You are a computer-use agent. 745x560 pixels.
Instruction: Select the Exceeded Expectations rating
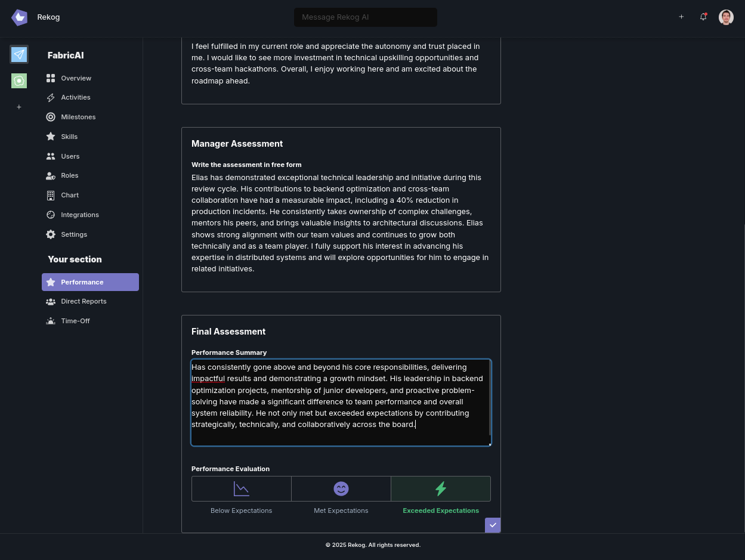click(x=441, y=489)
